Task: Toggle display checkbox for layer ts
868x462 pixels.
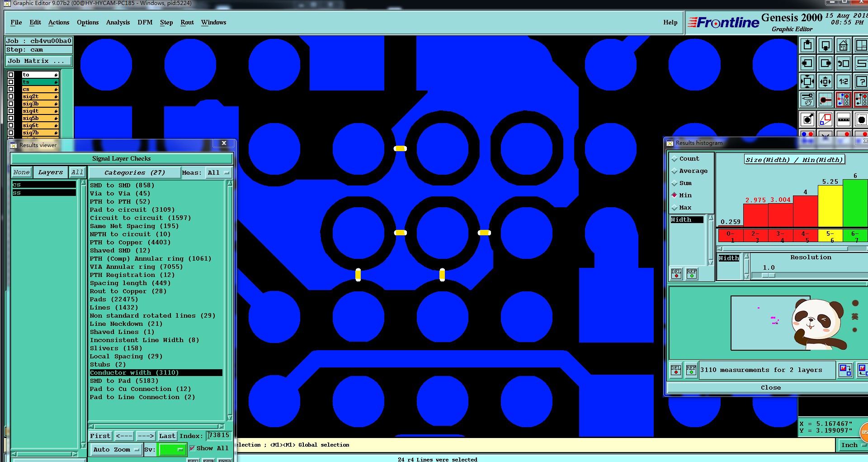Action: (11, 82)
